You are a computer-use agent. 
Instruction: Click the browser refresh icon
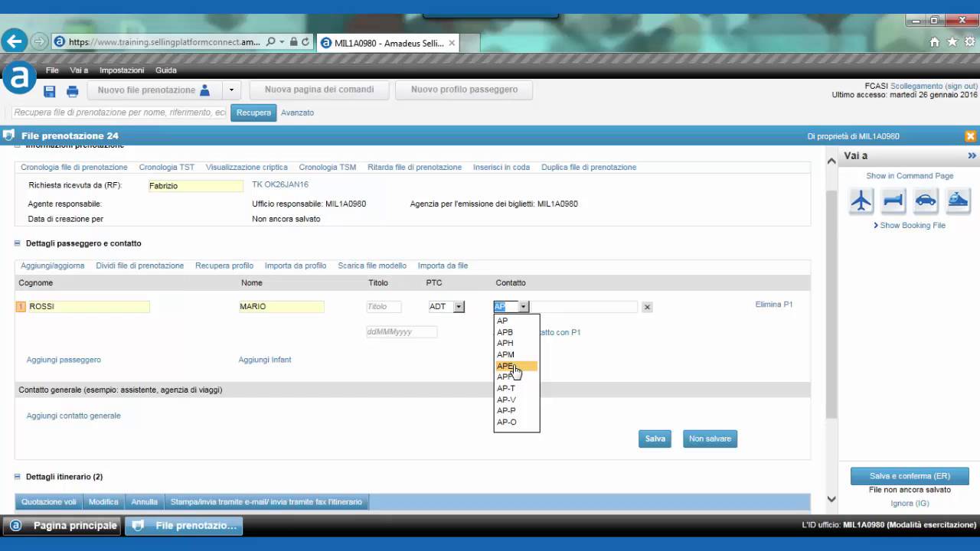[305, 42]
